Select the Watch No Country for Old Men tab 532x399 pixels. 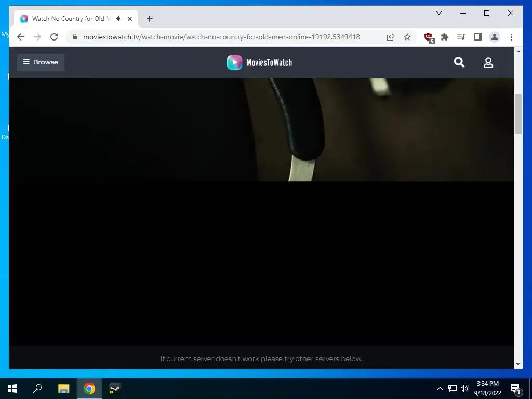(x=76, y=19)
